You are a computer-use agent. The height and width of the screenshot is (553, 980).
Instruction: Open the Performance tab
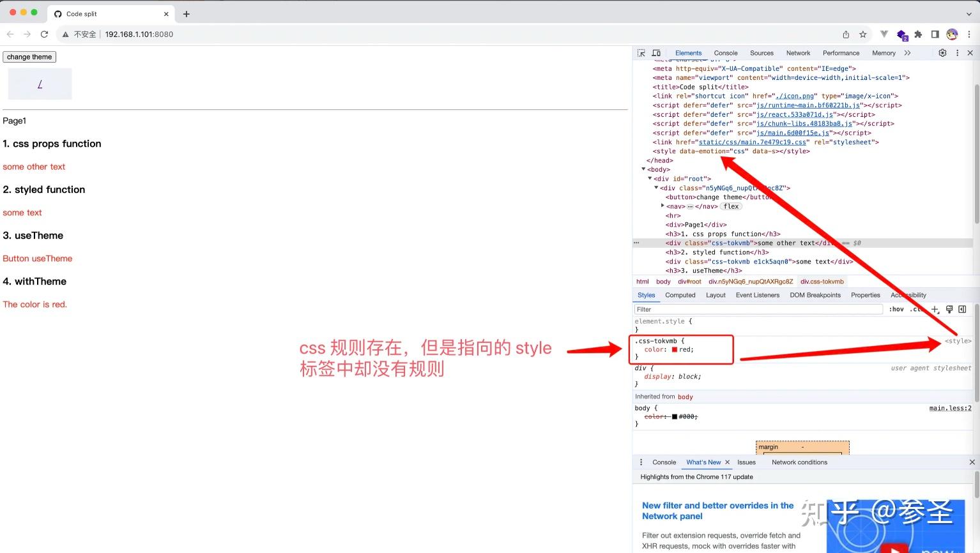[841, 53]
